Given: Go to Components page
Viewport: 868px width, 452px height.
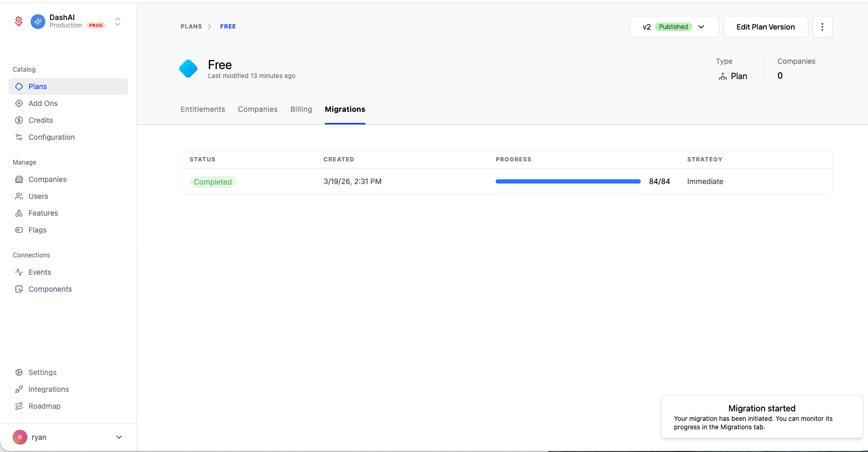Looking at the screenshot, I should 68,289.
